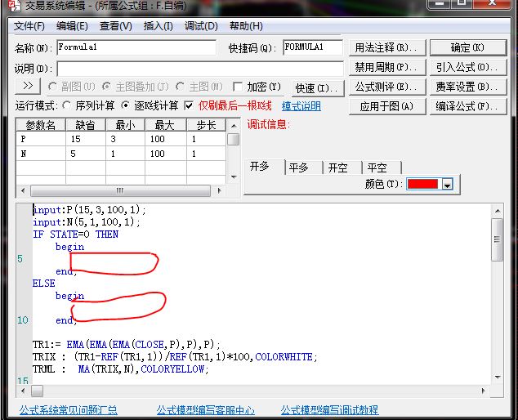This screenshot has height=420, width=518.
Task: Click the IF STATE=0 THEN code line
Action: tap(75, 235)
